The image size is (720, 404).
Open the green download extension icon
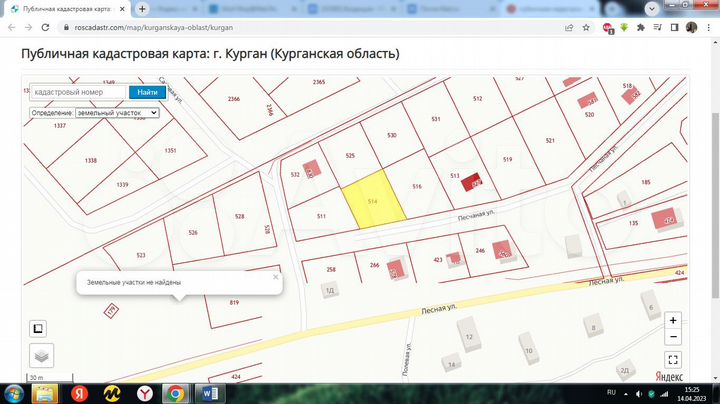click(624, 28)
